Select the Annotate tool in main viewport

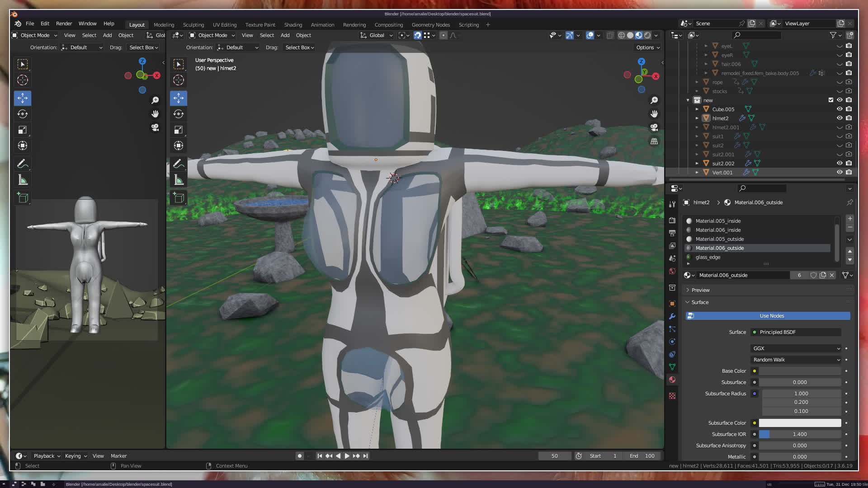[x=179, y=164]
